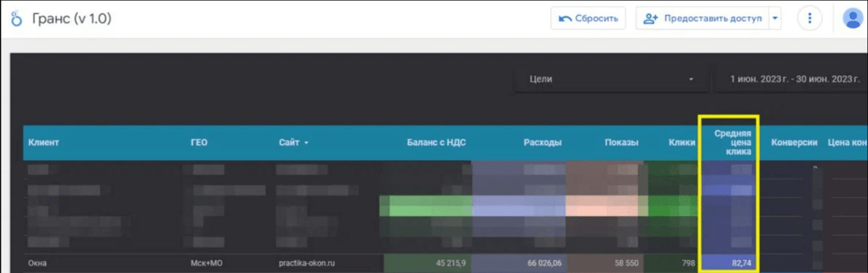Click the ГЕО column header
The image size is (868, 273).
(200, 142)
